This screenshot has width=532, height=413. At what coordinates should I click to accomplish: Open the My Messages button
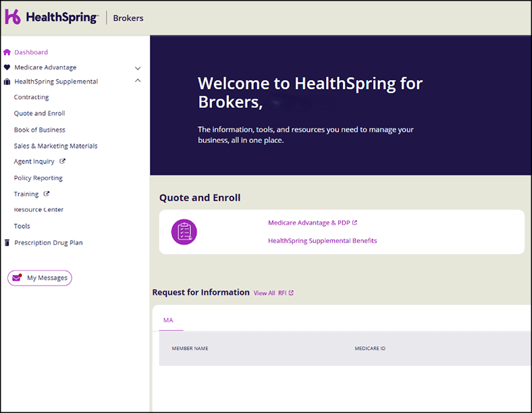tap(40, 278)
